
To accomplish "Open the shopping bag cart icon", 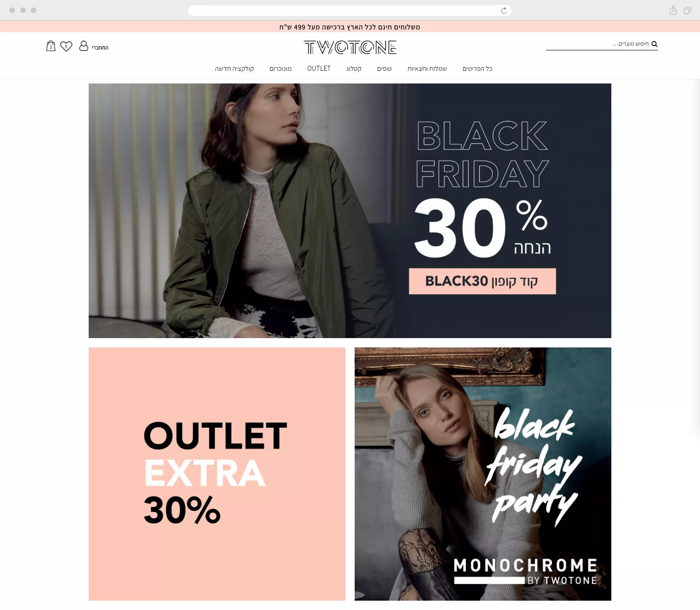I will (51, 46).
